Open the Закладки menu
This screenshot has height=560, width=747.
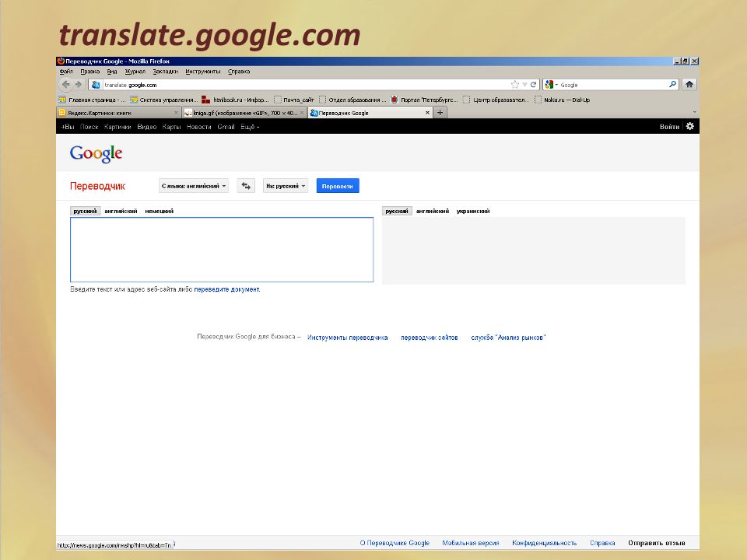(165, 72)
